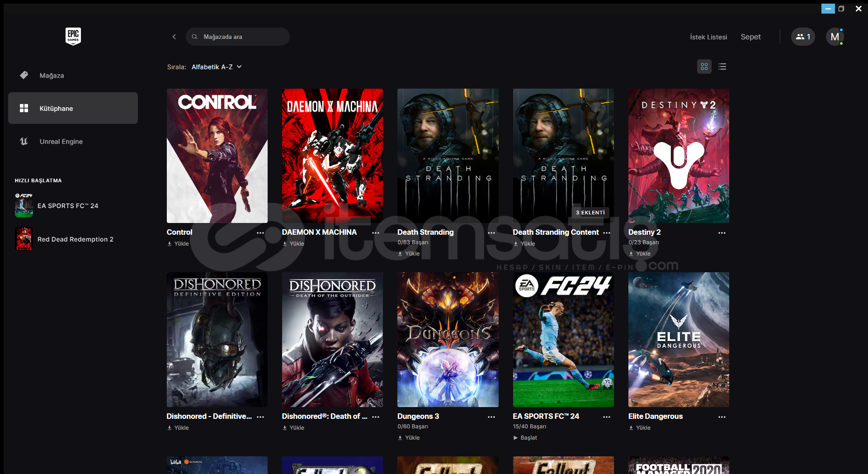868x474 pixels.
Task: Click the EA SPORTS FC 24 title under cover
Action: tap(546, 416)
